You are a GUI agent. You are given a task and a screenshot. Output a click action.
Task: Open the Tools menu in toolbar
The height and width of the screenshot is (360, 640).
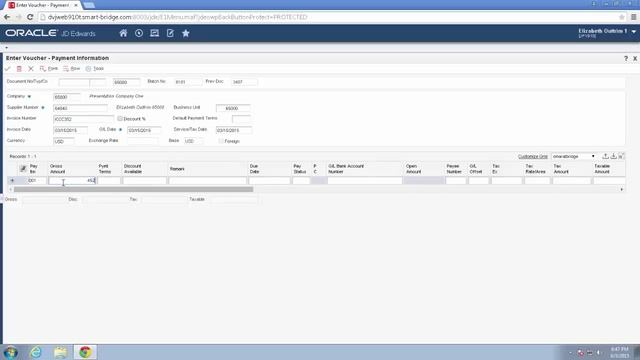pos(95,69)
